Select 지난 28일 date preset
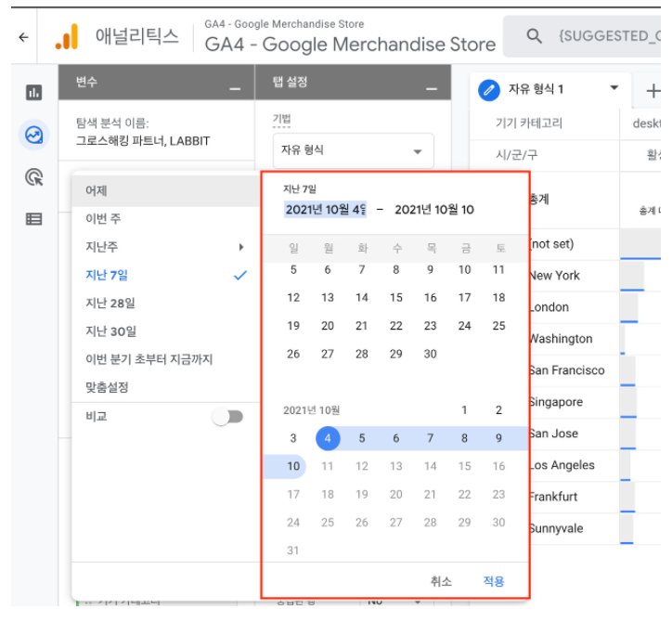 point(166,304)
